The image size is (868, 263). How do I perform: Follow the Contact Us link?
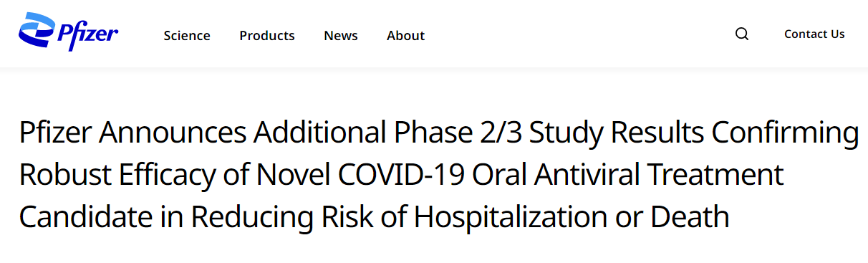click(x=814, y=34)
